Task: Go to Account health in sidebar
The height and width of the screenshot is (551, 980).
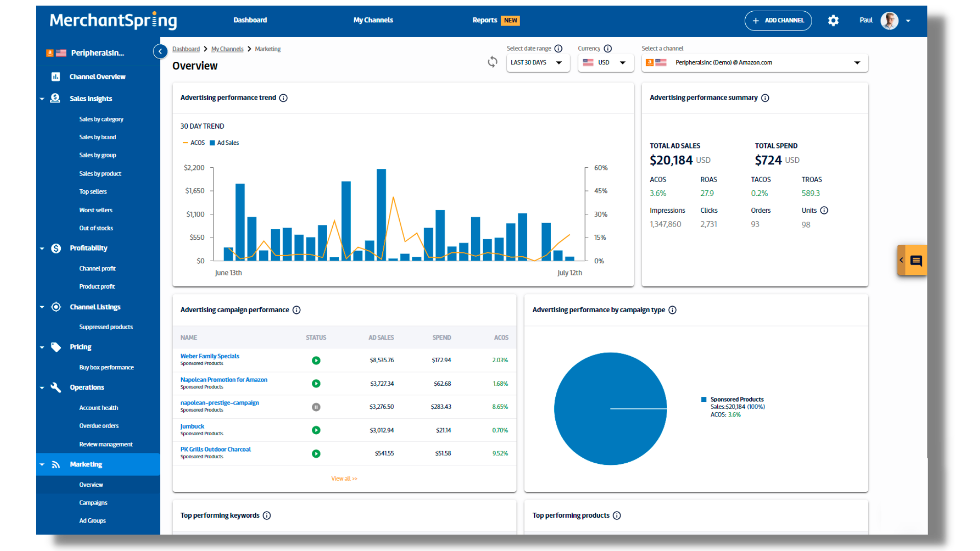Action: click(99, 408)
